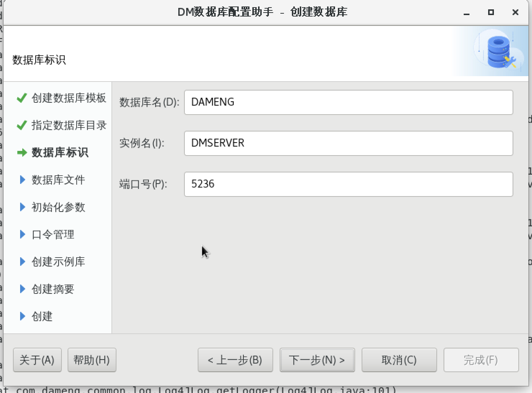Image resolution: width=532 pixels, height=393 pixels.
Task: Click blue triangle beside 创建示例库
Action: tap(22, 262)
